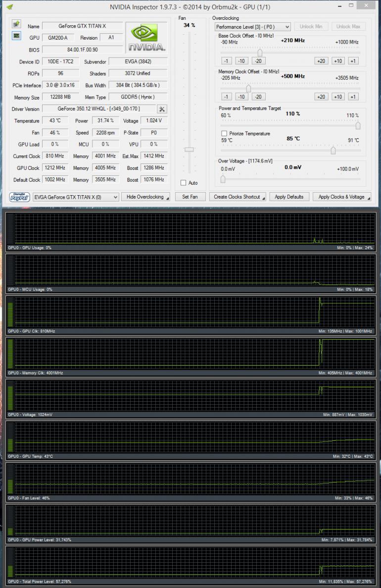Image resolution: width=381 pixels, height=588 pixels.
Task: Increase base clock offset by 10 MHz
Action: (337, 61)
